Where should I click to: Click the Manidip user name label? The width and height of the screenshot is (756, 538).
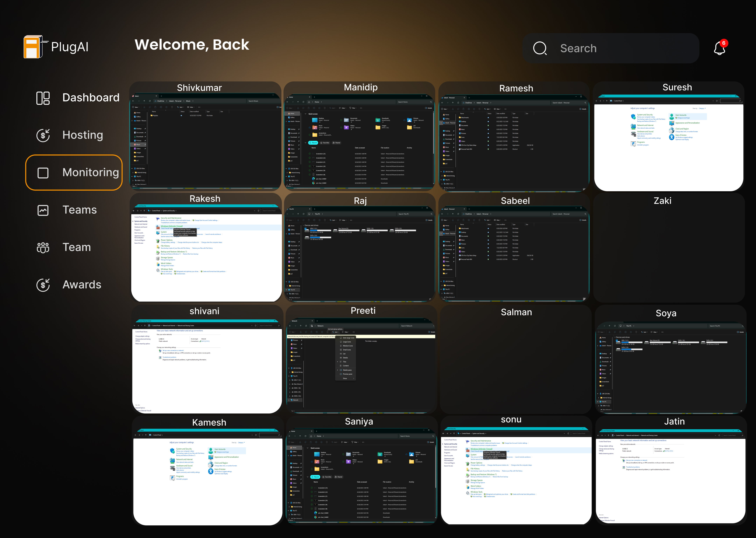coord(360,87)
